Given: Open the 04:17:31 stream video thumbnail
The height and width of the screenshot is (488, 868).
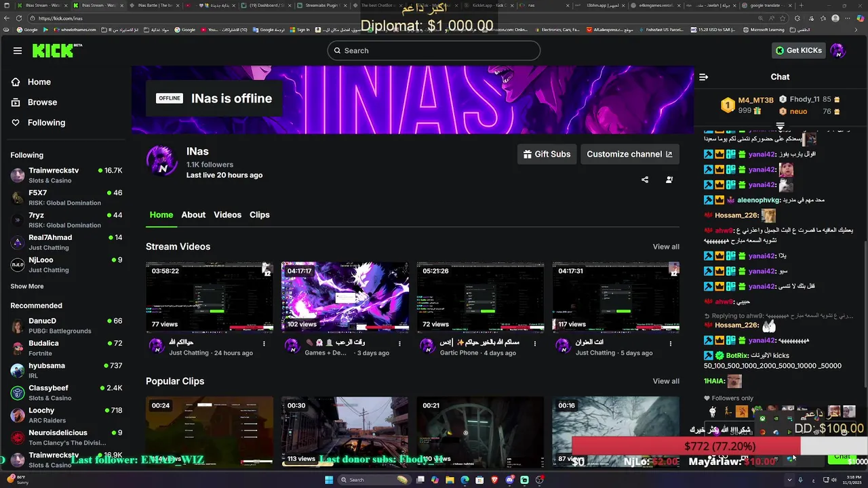Looking at the screenshot, I should (616, 297).
